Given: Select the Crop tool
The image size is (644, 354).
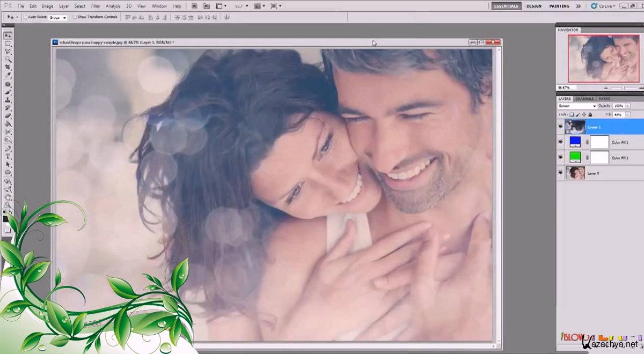Looking at the screenshot, I should pos(8,68).
